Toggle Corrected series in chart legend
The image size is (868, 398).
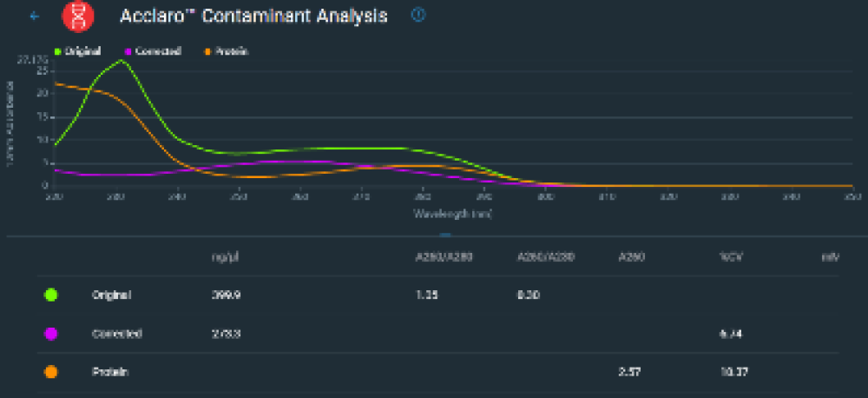pos(153,51)
